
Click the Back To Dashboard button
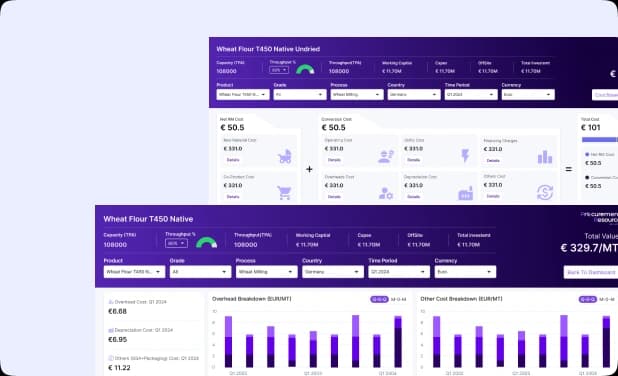(x=591, y=272)
